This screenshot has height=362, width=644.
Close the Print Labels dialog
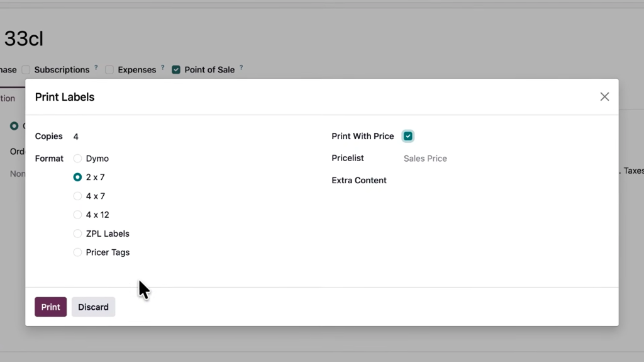[x=604, y=97]
